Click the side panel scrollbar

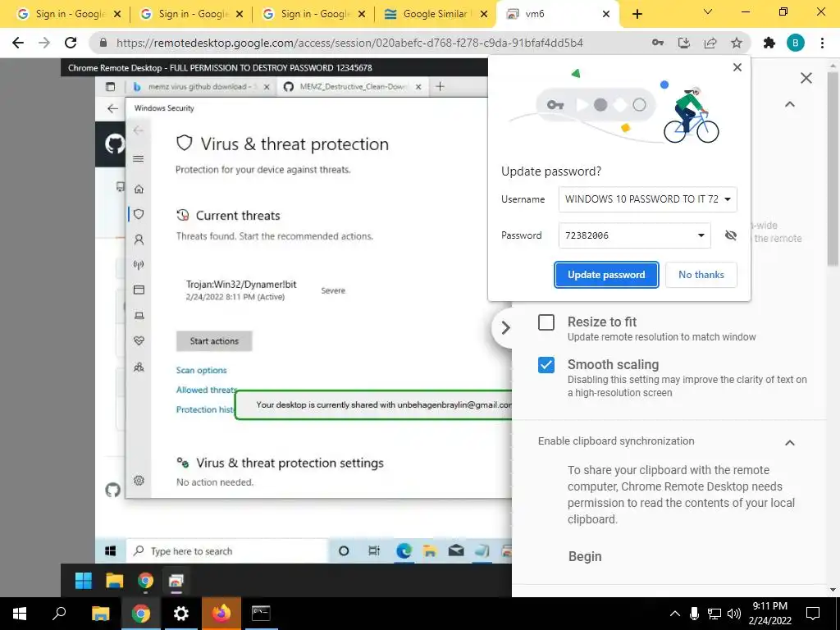[833, 169]
